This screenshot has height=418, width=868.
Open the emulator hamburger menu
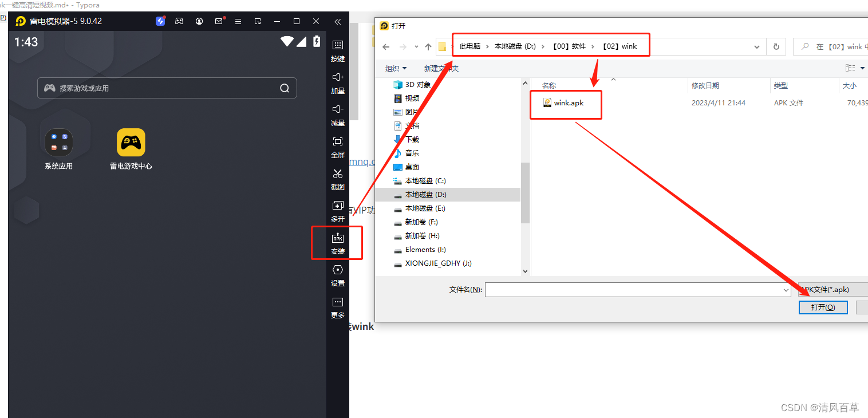[x=238, y=21]
